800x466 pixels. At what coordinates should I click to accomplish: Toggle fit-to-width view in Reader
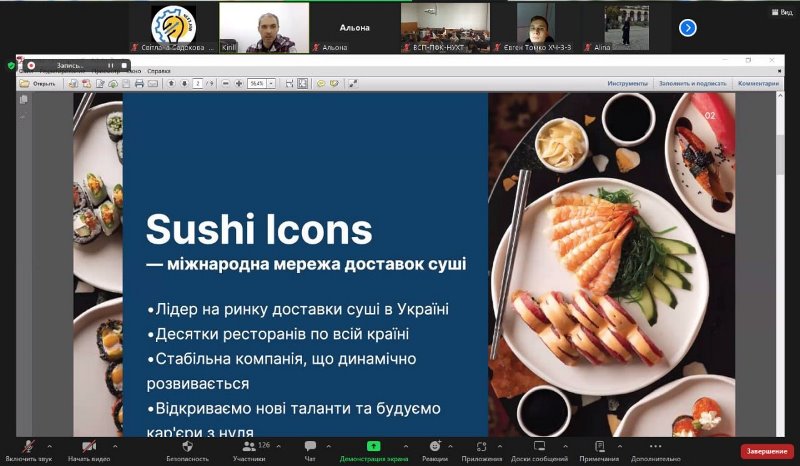289,84
